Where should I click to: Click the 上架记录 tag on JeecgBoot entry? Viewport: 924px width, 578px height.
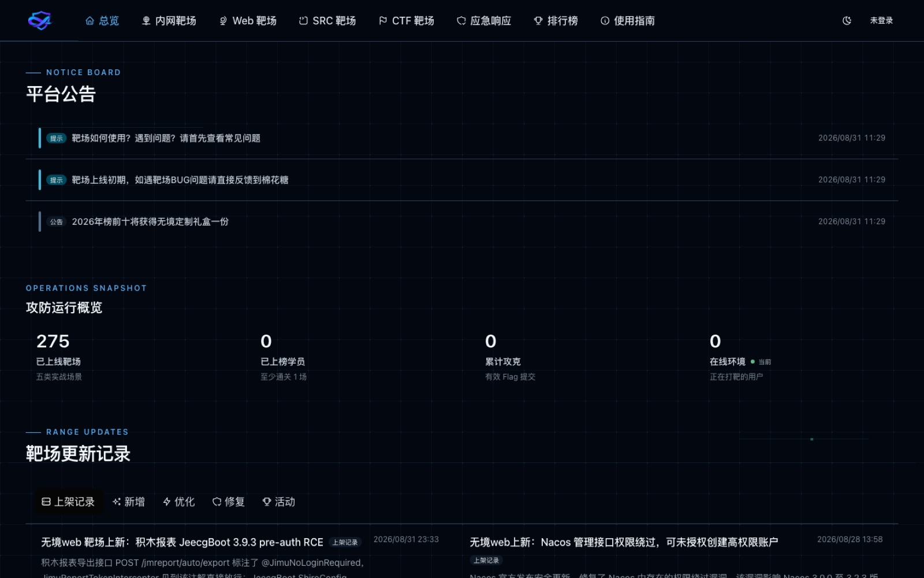pyautogui.click(x=345, y=542)
